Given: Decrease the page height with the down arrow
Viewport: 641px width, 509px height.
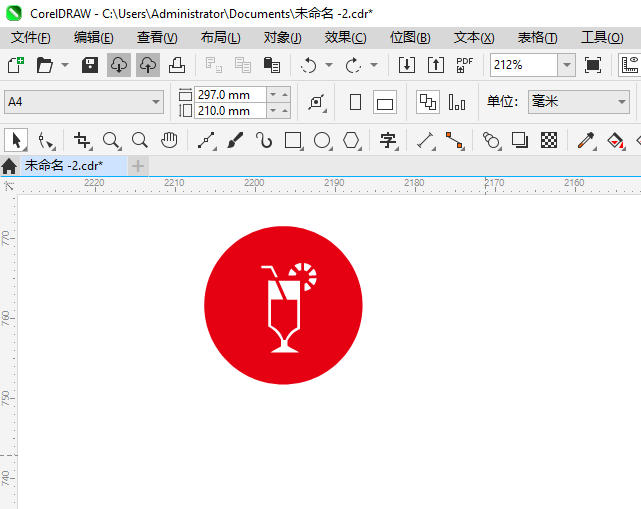Looking at the screenshot, I should 273,111.
